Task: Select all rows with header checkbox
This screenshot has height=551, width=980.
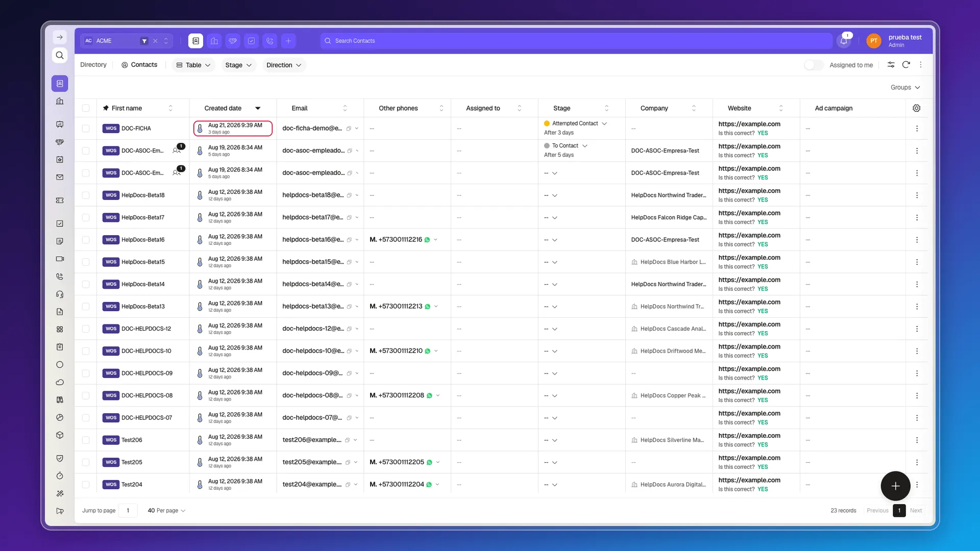Action: [x=86, y=108]
